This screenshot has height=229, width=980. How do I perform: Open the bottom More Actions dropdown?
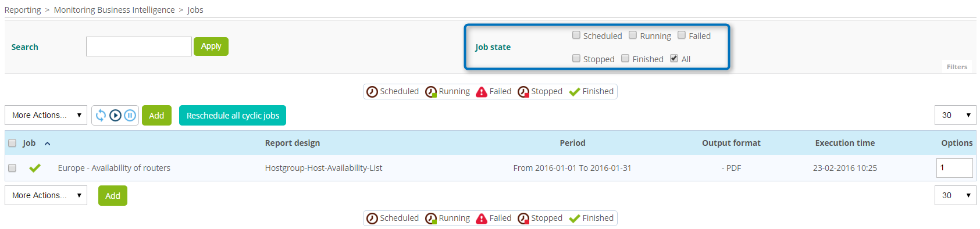(x=46, y=195)
